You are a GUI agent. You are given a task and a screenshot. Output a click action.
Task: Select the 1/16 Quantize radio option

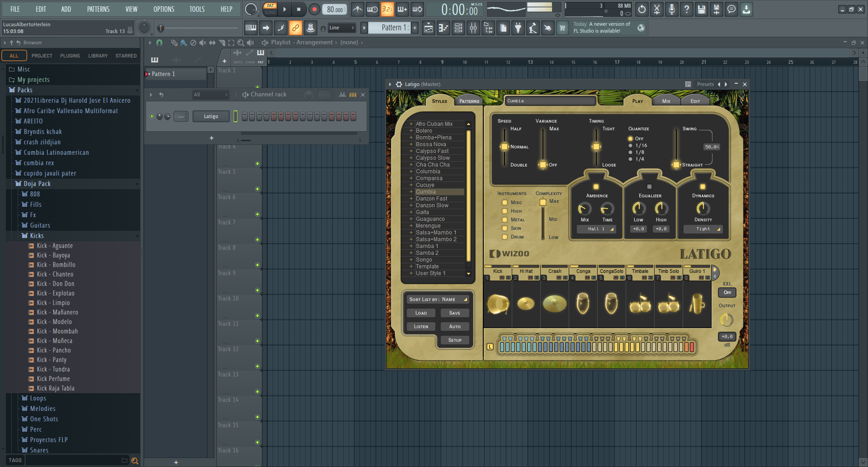(x=630, y=146)
